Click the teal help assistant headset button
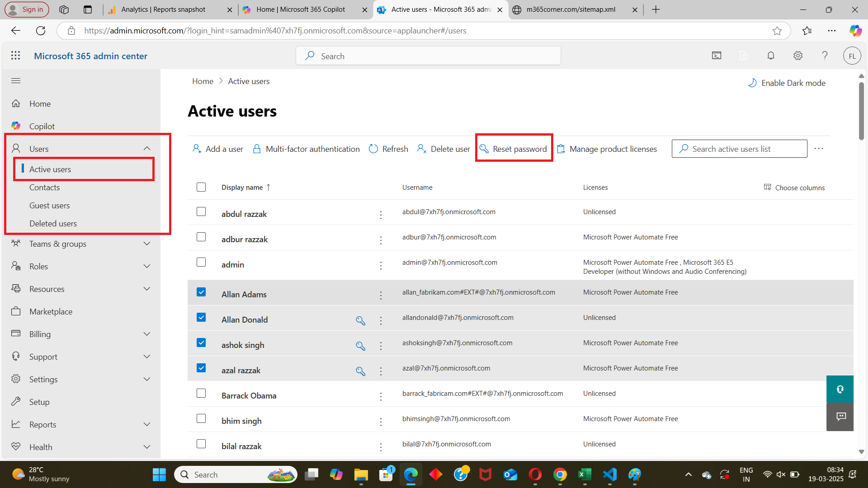This screenshot has width=868, height=488. tap(840, 389)
